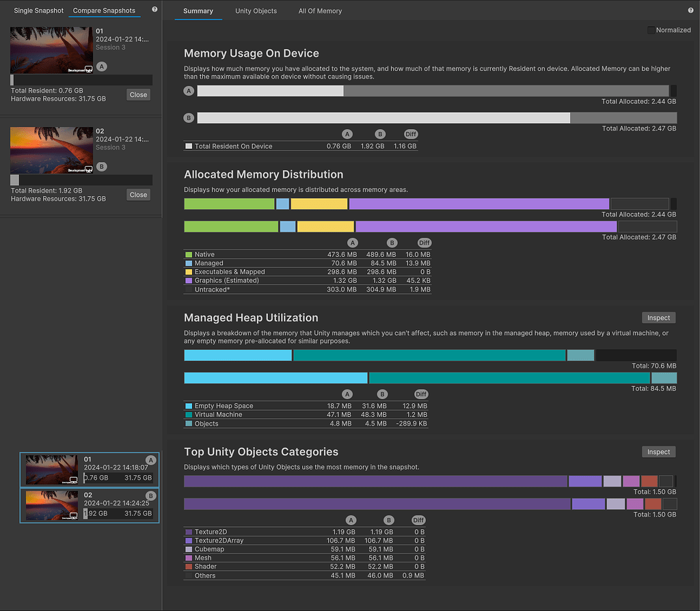Close snapshot 02 with its Close button
This screenshot has height=611, width=700.
tap(138, 195)
